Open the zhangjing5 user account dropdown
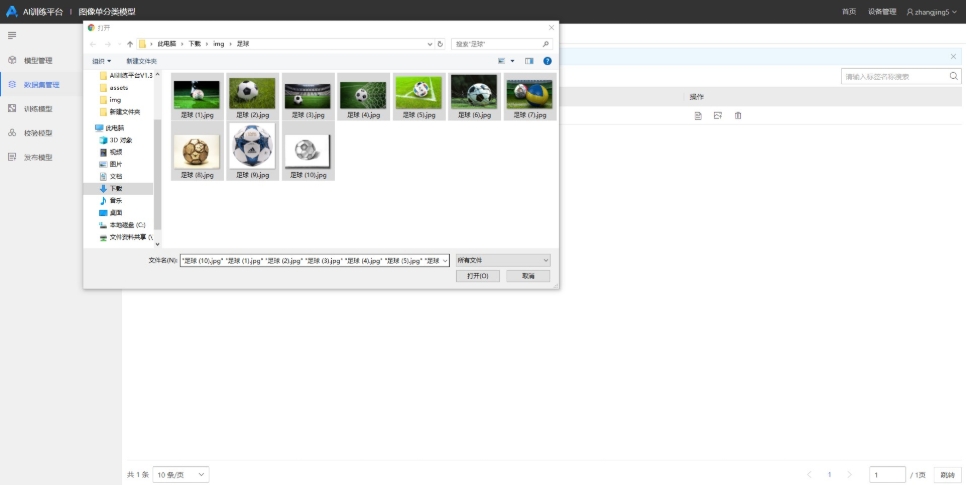 point(933,11)
